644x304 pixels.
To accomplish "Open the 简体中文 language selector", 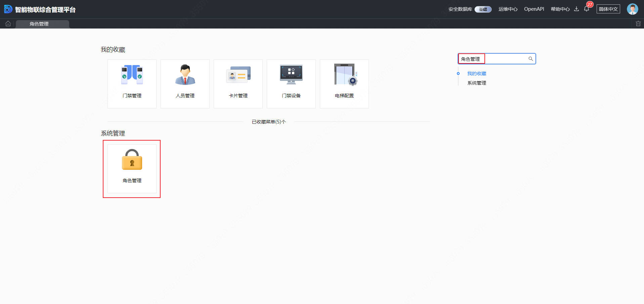I will [x=608, y=9].
